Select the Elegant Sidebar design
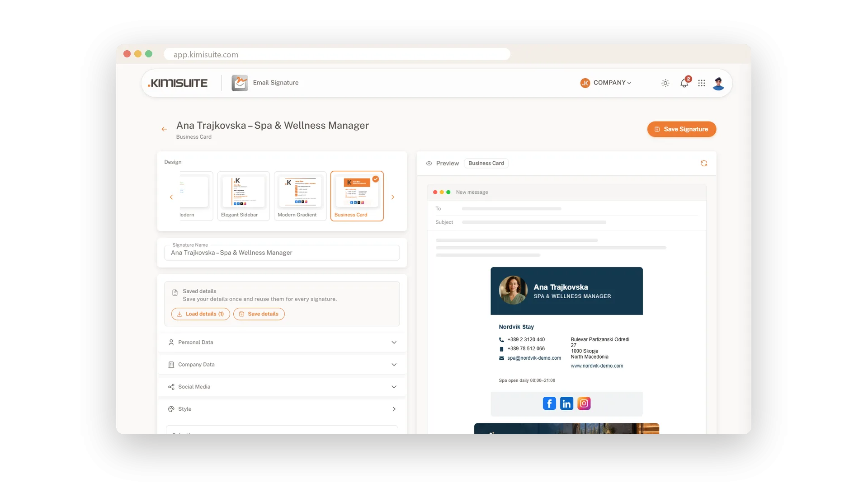Viewport: 868px width, 488px height. [243, 196]
